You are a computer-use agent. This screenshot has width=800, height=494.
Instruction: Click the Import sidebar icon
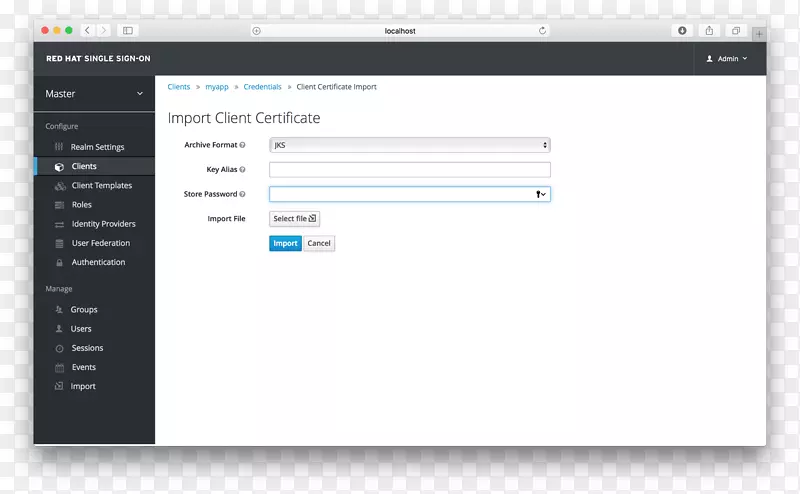[x=59, y=386]
